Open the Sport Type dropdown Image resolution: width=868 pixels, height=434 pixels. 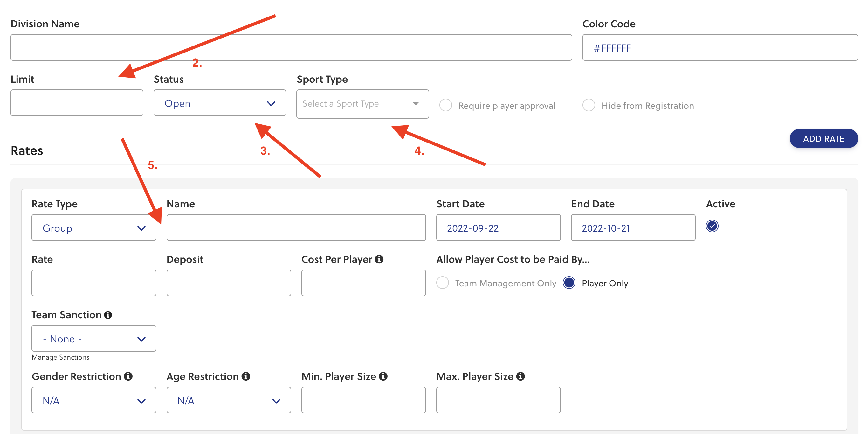point(362,104)
